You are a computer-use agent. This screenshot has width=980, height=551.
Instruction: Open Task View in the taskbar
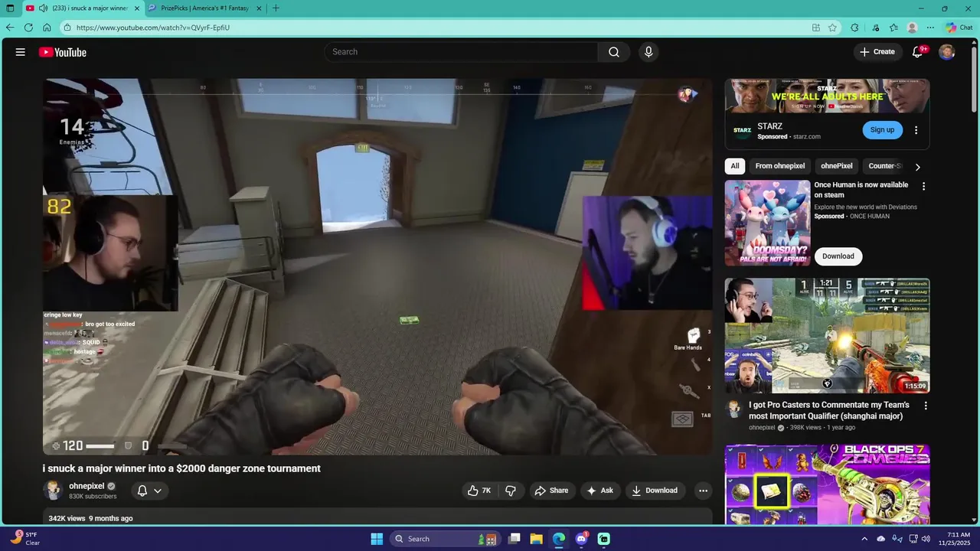[514, 539]
